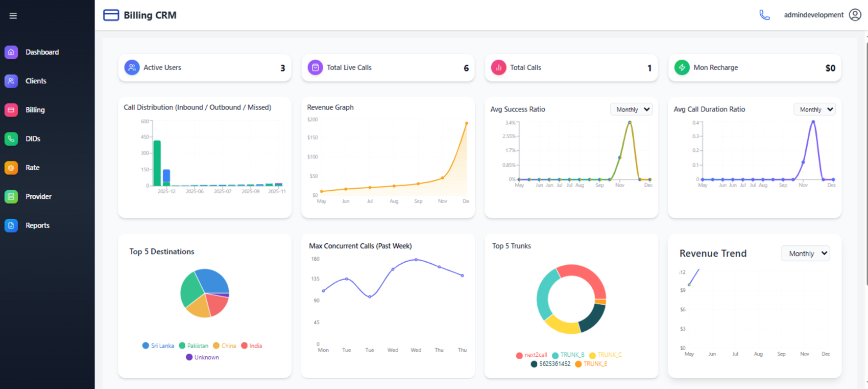Click the Billing CRM card logo
The width and height of the screenshot is (868, 389).
(111, 15)
